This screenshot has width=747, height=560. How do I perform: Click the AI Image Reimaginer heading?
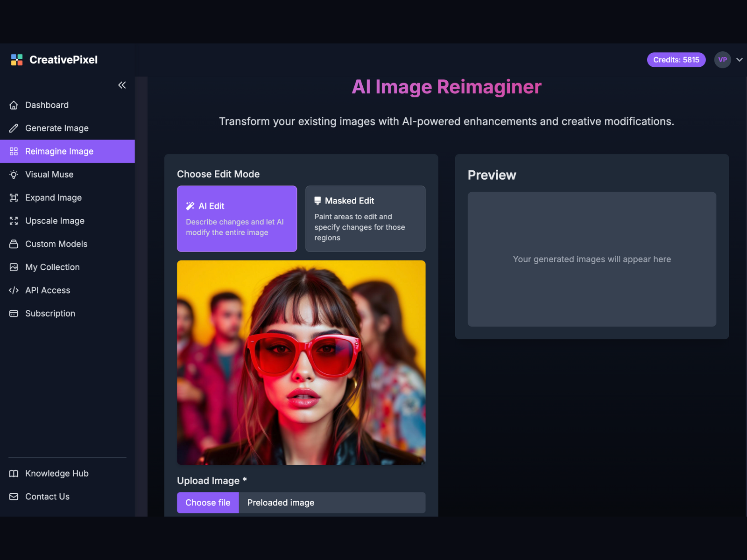coord(446,87)
